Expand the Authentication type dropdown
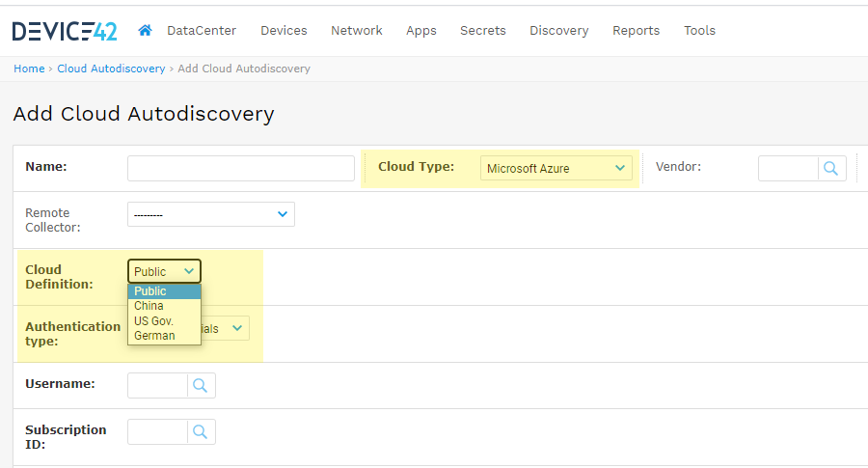868x468 pixels. 226,328
